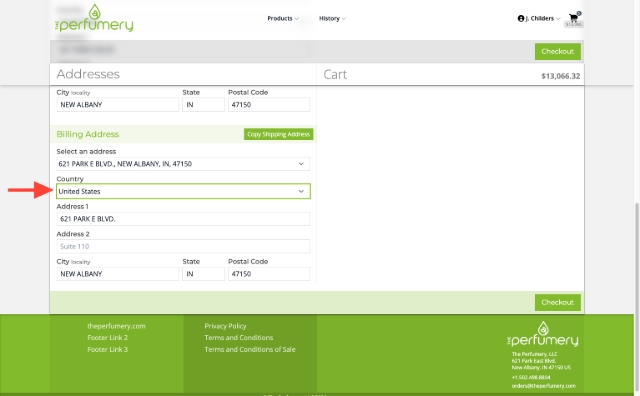This screenshot has width=640, height=396.
Task: Click billing Address 2 Suite field
Action: click(183, 247)
